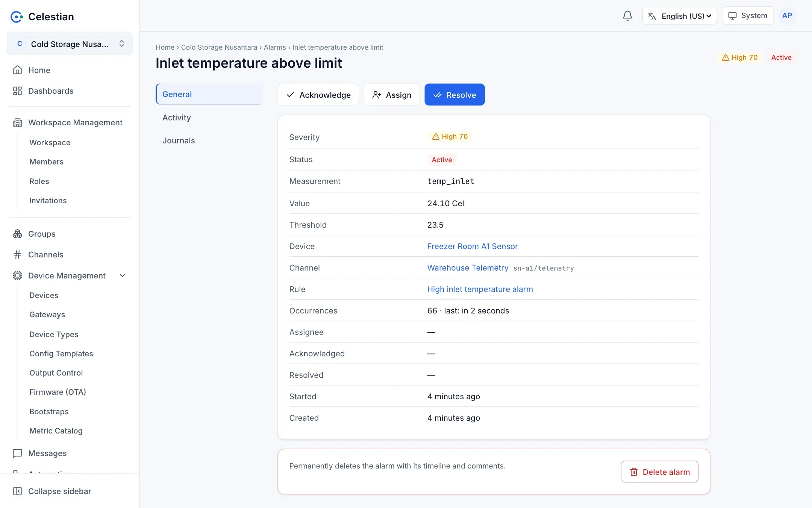The image size is (812, 508).
Task: Open Gateways in the sidebar
Action: 47,315
